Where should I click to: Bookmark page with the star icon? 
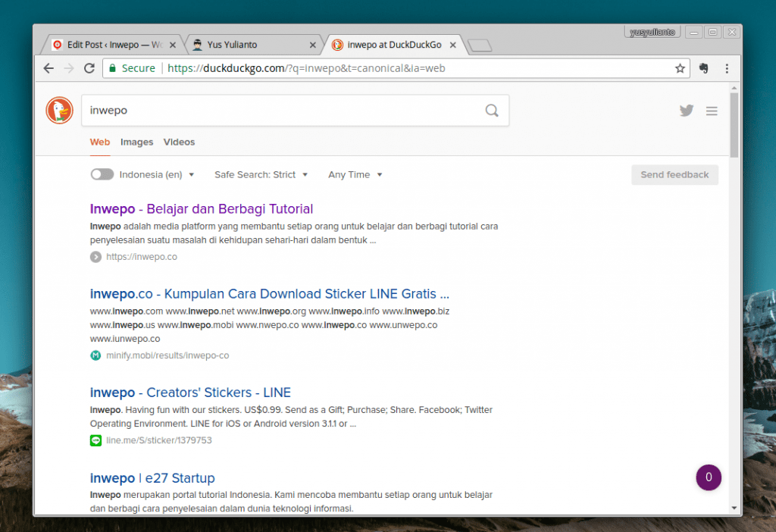coord(680,68)
